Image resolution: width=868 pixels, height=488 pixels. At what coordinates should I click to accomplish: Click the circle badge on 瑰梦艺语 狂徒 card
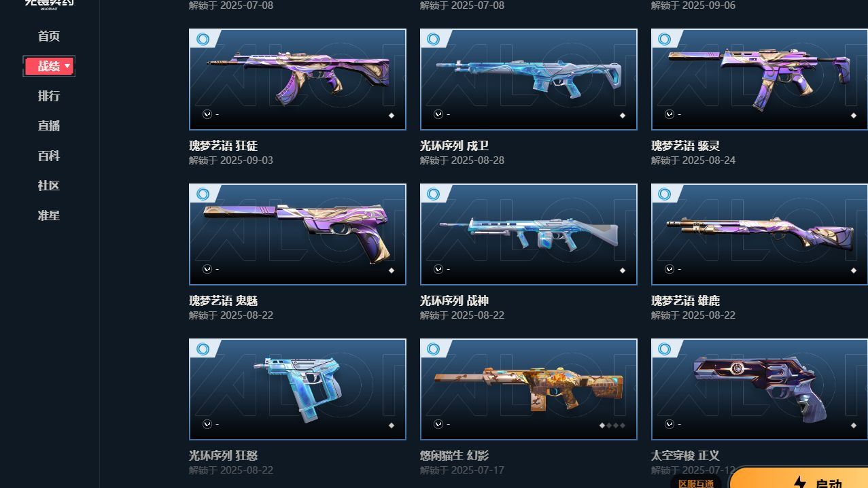point(203,39)
